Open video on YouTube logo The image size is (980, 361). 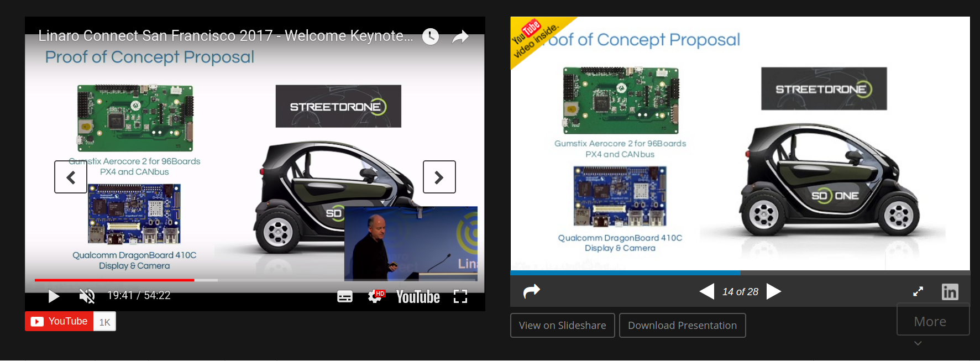[x=418, y=297]
